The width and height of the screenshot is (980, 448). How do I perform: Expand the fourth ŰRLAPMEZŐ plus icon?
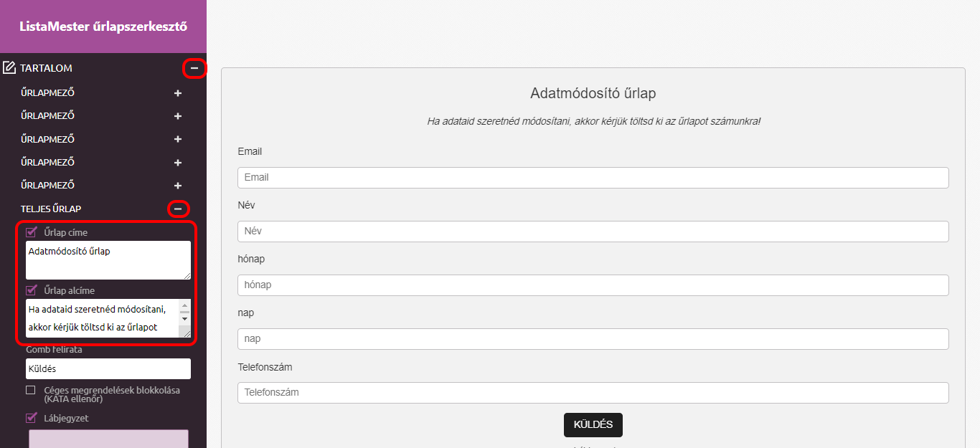click(178, 162)
